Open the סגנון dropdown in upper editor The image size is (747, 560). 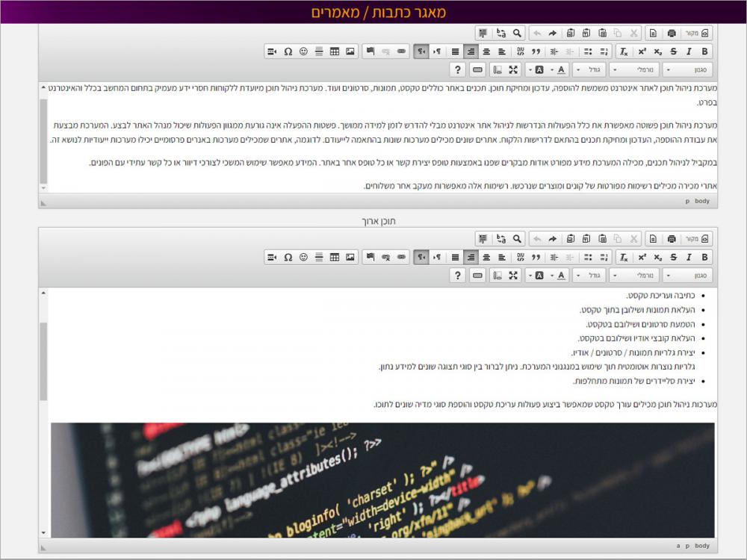688,69
